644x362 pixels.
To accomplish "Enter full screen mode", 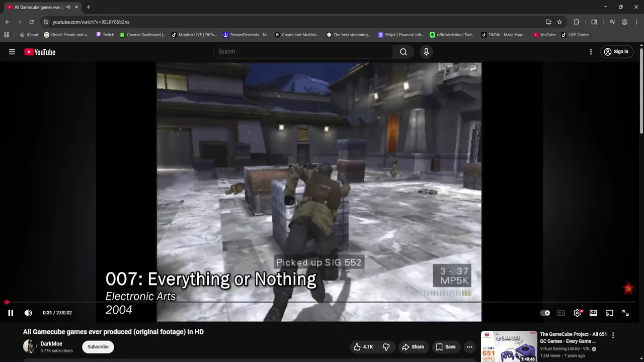I will (625, 313).
